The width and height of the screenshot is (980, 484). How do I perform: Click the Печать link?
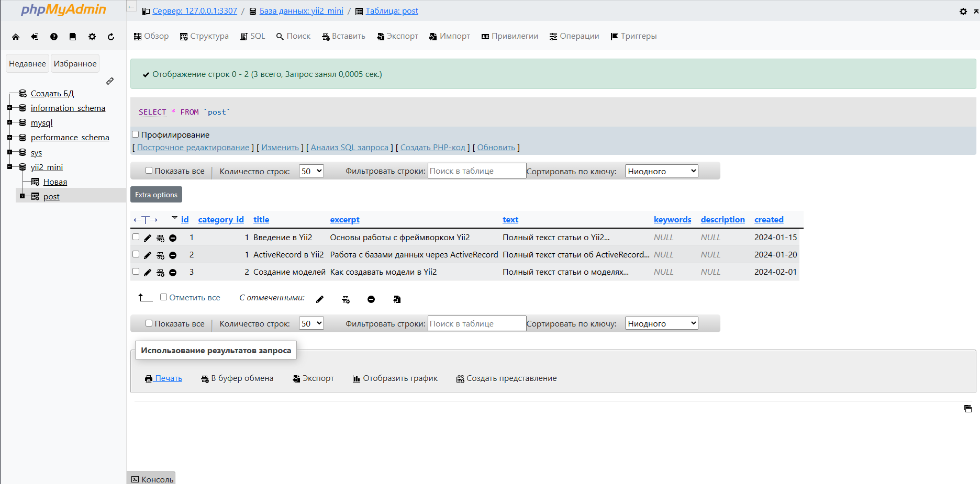163,378
